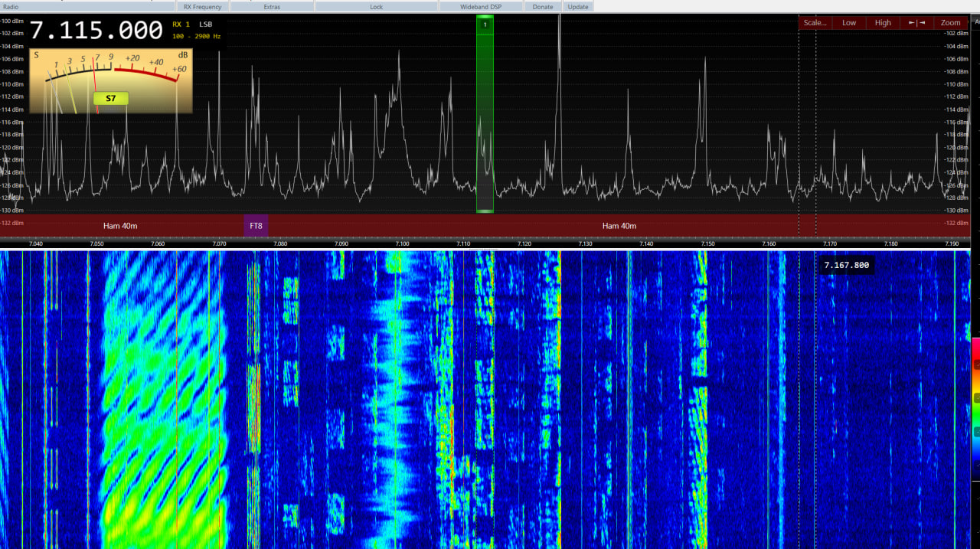Toggle the RX 1 receiver label
The width and height of the screenshot is (980, 549).
tap(181, 25)
